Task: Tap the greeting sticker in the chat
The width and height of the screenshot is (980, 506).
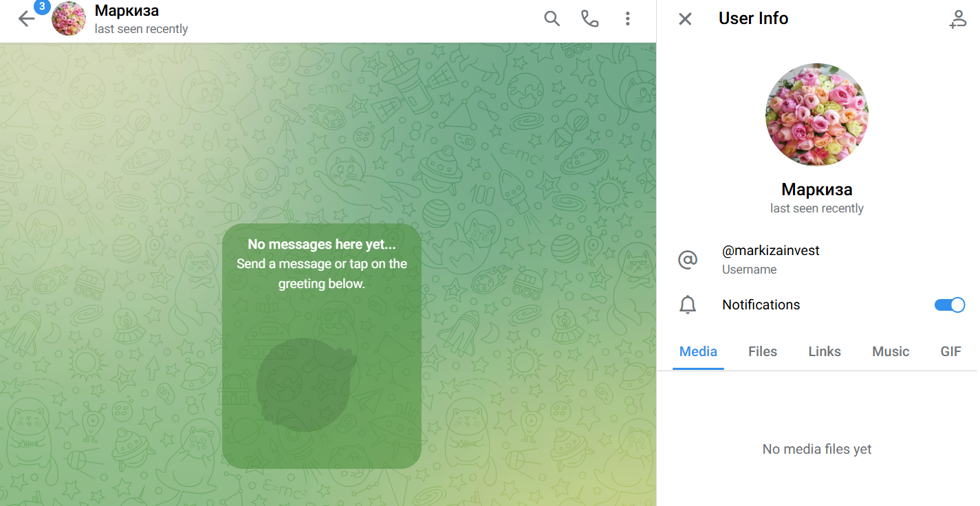Action: point(306,385)
